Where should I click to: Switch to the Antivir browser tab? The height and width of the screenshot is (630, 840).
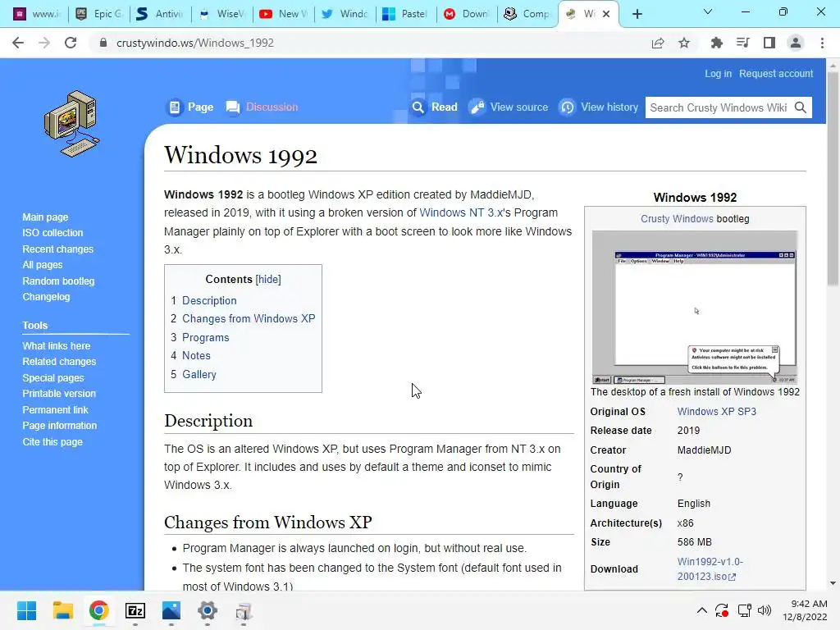[160, 14]
